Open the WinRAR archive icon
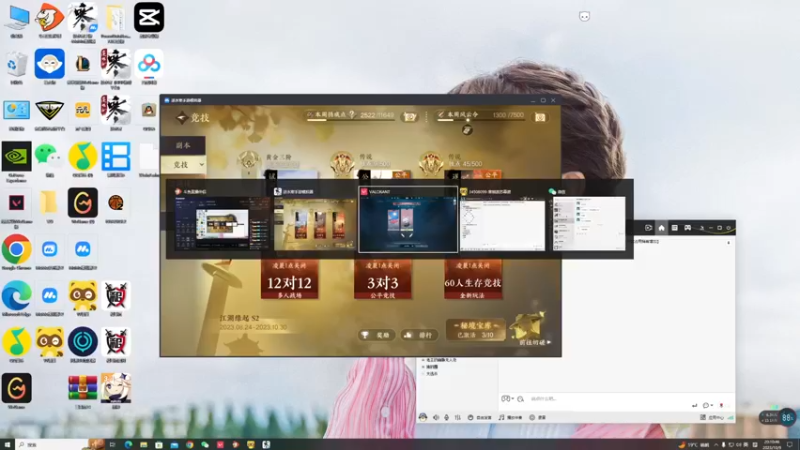Viewport: 800px width, 450px height. coord(83,388)
